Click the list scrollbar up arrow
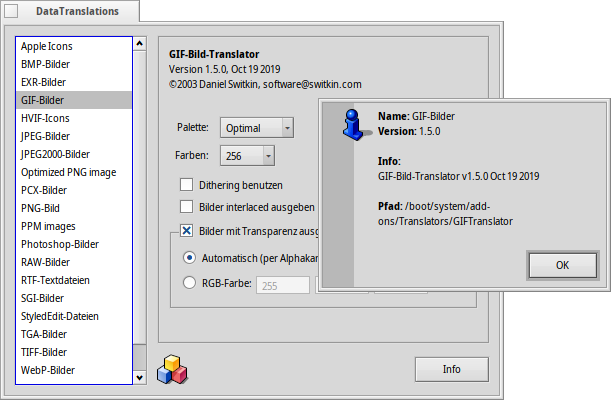This screenshot has width=611, height=400. pyautogui.click(x=139, y=42)
